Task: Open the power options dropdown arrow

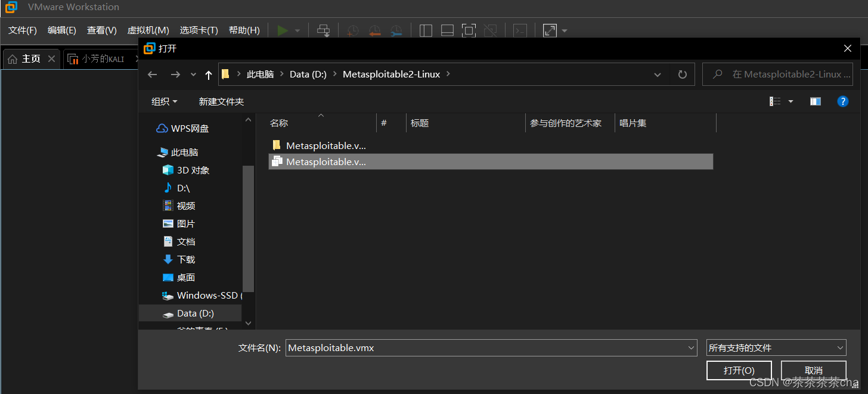Action: point(297,30)
